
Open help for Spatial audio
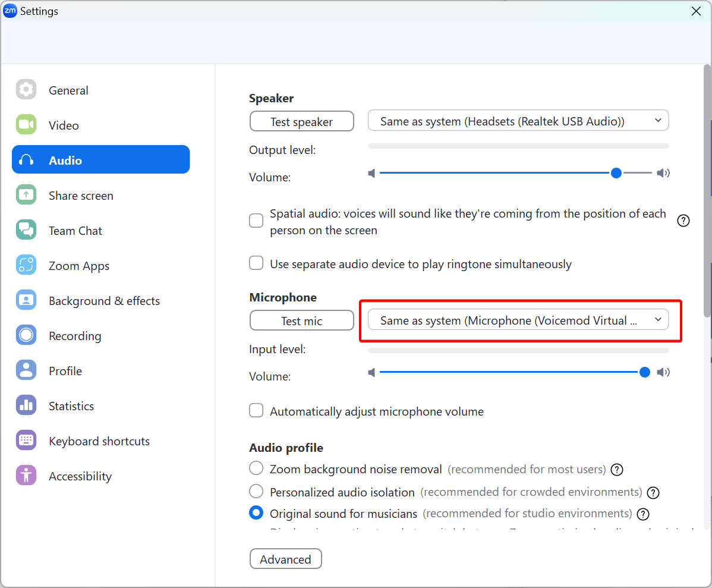683,221
